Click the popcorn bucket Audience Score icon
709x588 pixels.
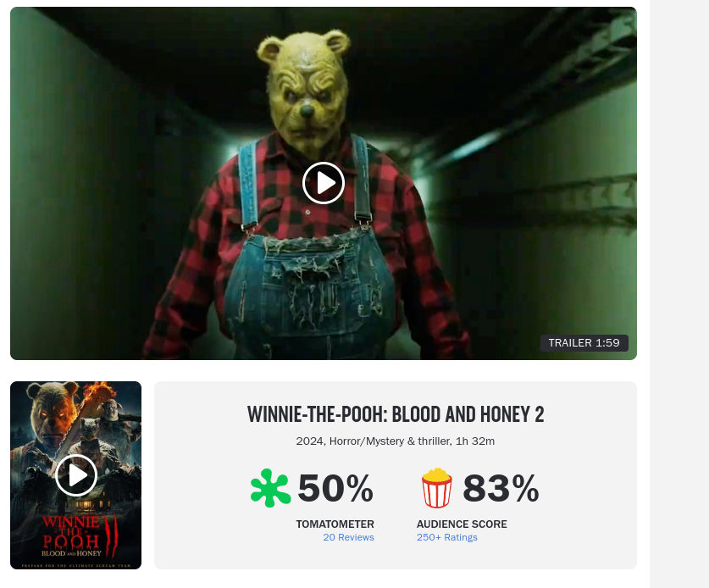click(436, 488)
